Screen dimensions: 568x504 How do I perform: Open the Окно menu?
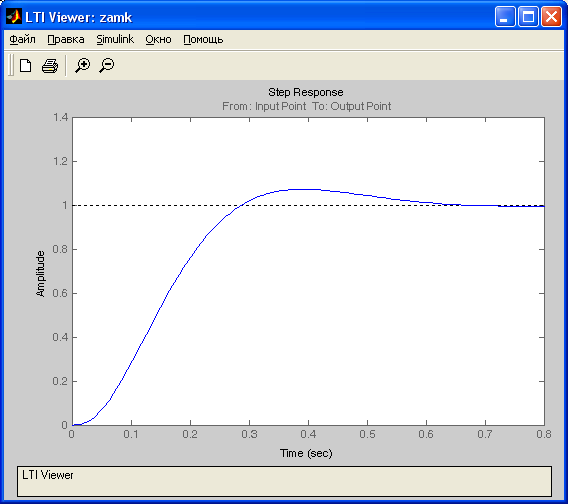point(158,39)
